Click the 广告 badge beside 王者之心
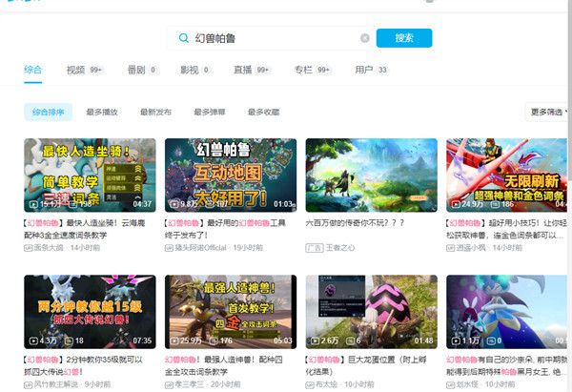This screenshot has width=572, height=392. click(315, 248)
